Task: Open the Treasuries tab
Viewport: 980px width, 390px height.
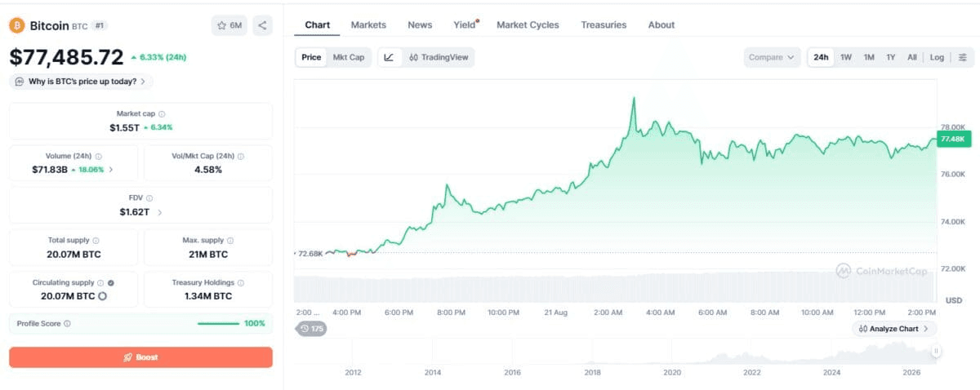Action: 604,24
